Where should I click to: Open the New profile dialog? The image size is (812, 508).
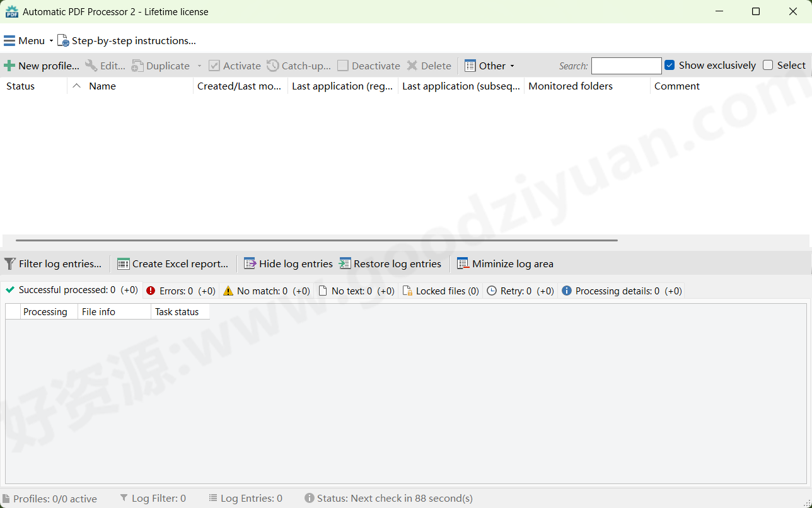coord(41,65)
